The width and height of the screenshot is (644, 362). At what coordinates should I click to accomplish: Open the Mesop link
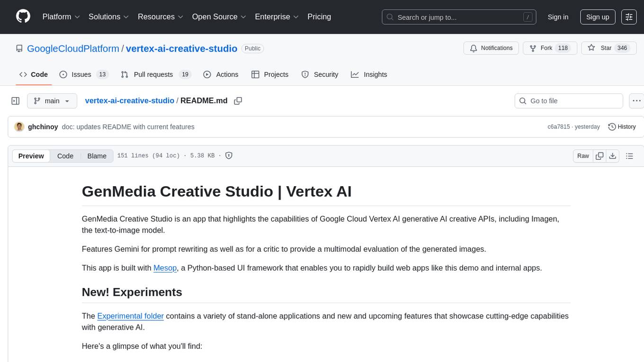[x=165, y=268]
